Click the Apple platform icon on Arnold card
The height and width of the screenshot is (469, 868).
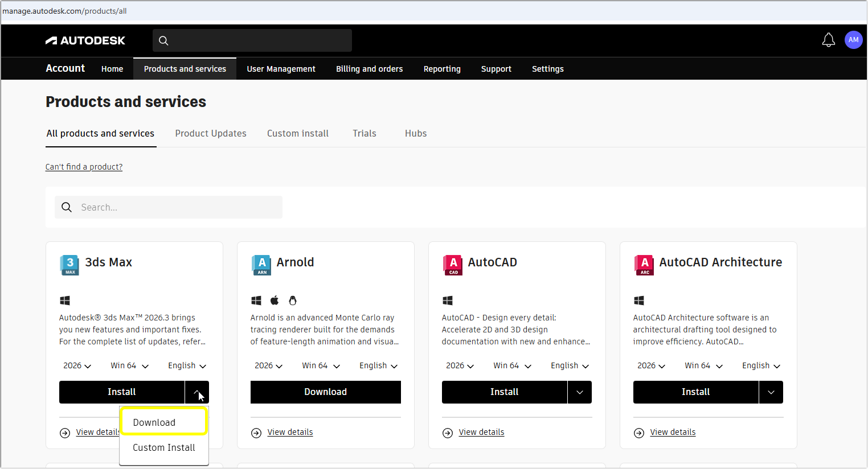pyautogui.click(x=274, y=300)
